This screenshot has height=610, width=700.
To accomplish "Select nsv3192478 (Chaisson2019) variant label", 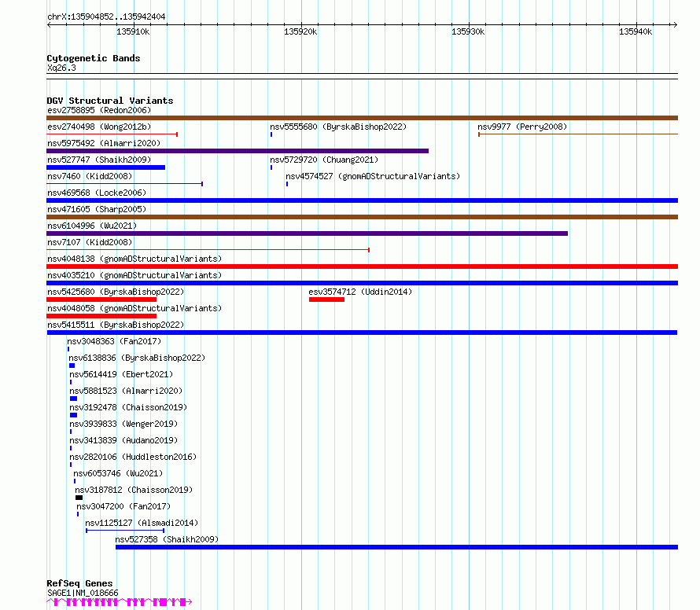I will [x=128, y=407].
